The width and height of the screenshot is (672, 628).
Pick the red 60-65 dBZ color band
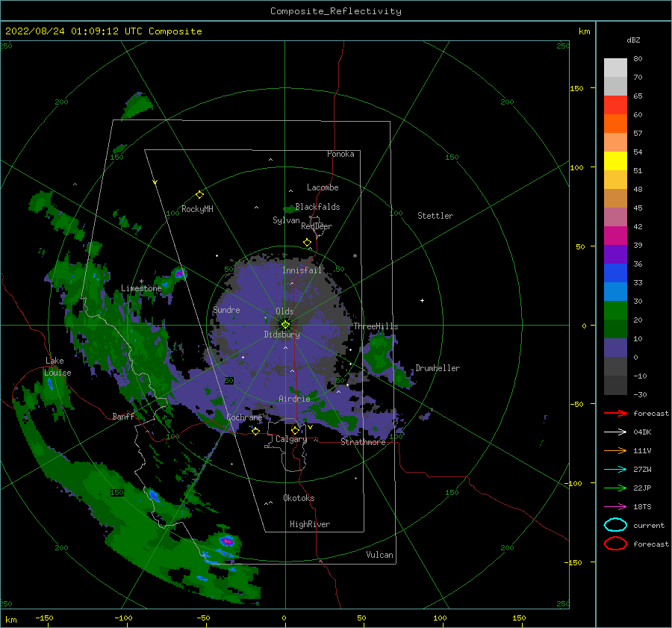click(x=615, y=105)
